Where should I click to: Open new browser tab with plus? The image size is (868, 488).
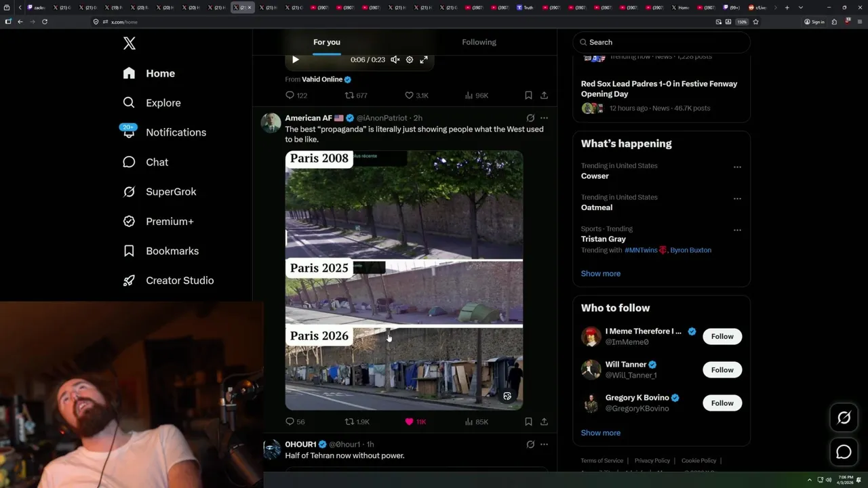coord(787,7)
